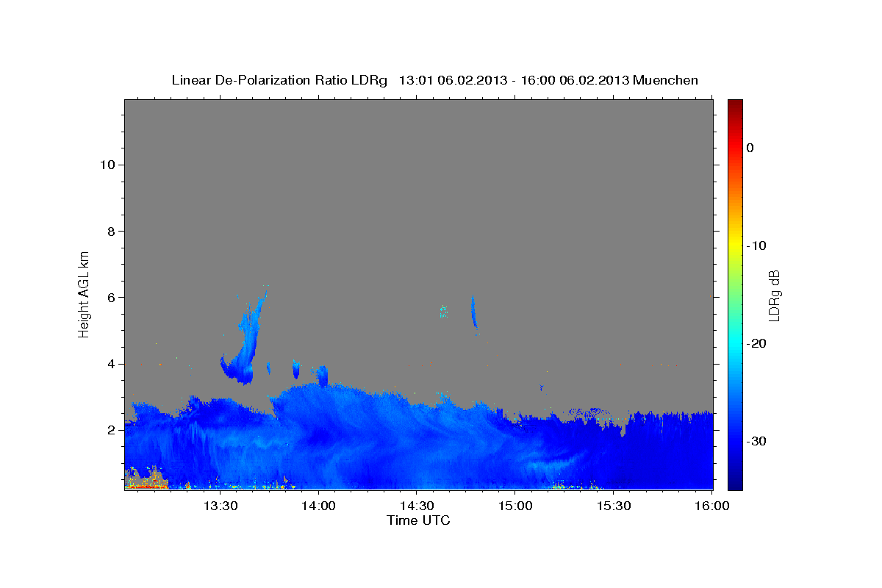882x588 pixels.
Task: Click the colorbar value -30
Action: pyautogui.click(x=757, y=441)
